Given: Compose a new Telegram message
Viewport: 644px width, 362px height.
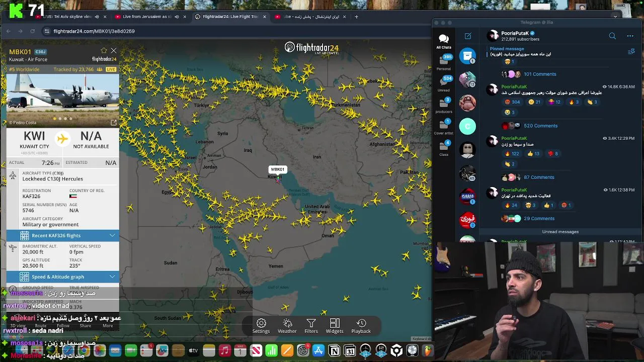Looking at the screenshot, I should point(468,36).
